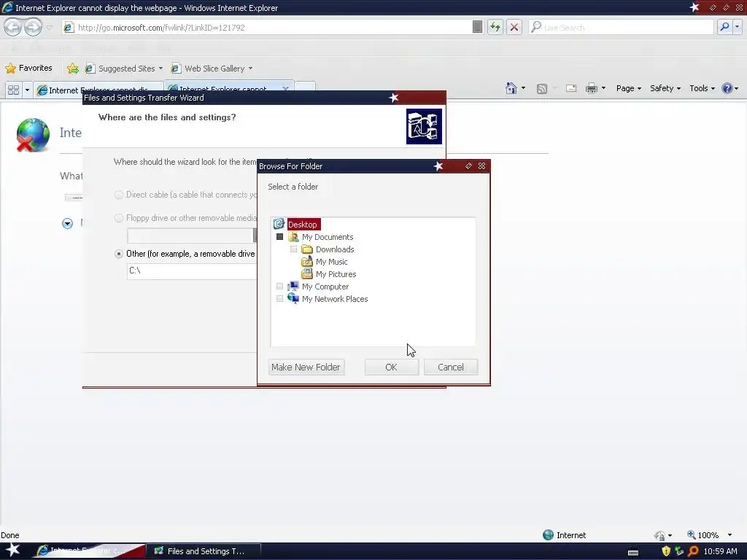Click the orange magnifier tray icon

693,551
